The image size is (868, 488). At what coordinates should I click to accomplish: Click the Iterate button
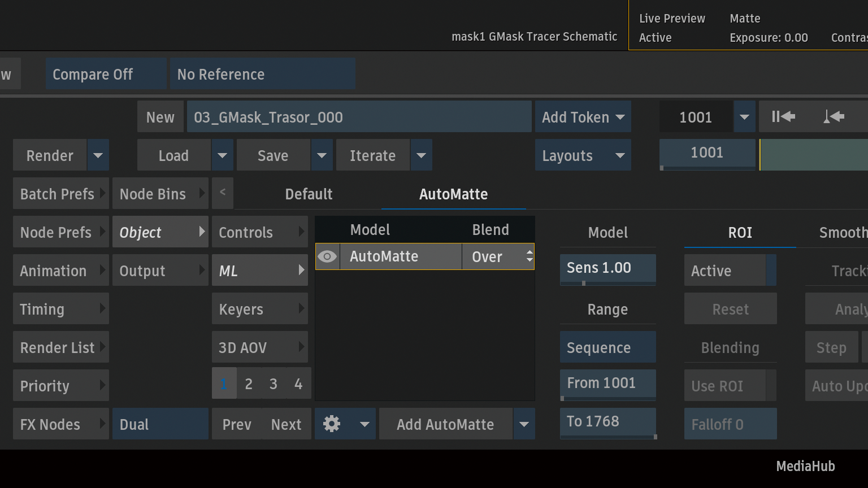[372, 155]
